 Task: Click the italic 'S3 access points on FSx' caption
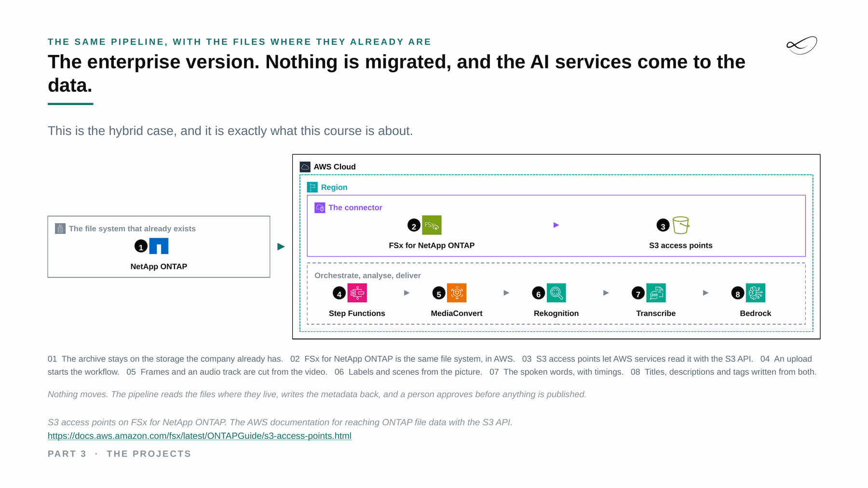pyautogui.click(x=280, y=422)
